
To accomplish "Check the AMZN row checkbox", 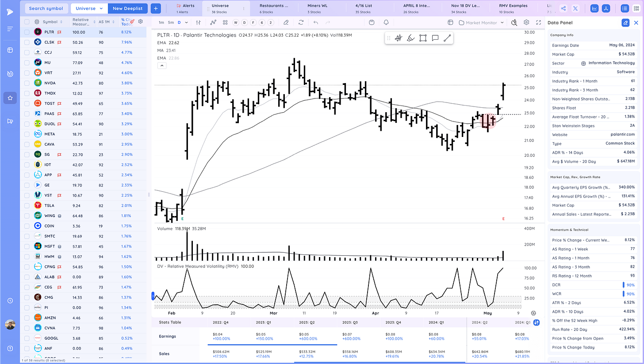I will [27, 317].
